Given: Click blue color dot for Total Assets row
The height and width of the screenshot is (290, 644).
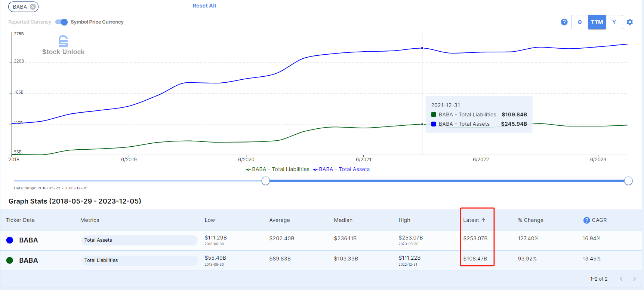Looking at the screenshot, I should click(x=10, y=240).
